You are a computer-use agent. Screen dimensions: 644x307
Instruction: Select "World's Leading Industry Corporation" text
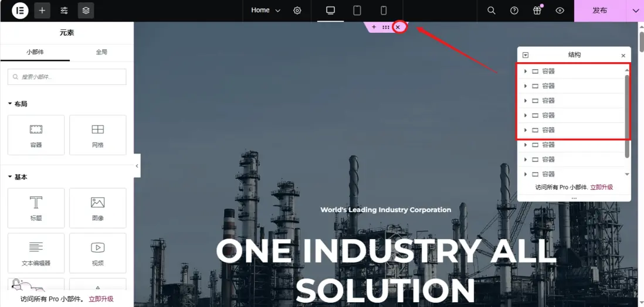pos(386,210)
